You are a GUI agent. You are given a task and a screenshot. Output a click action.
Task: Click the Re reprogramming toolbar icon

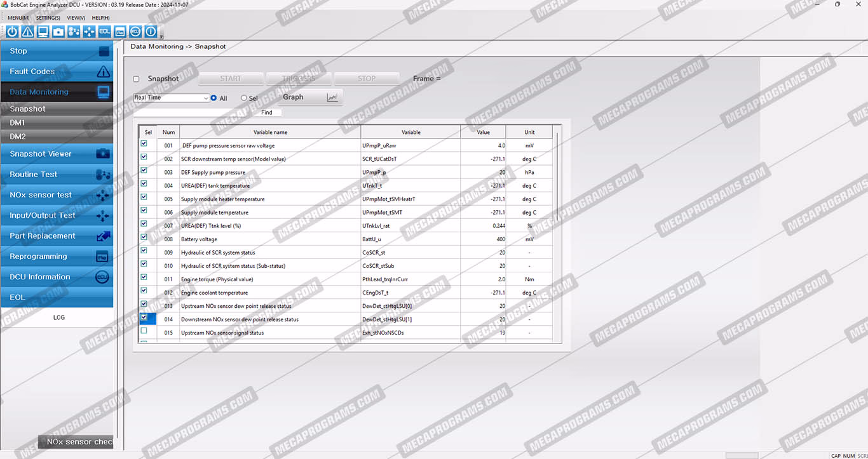click(120, 31)
